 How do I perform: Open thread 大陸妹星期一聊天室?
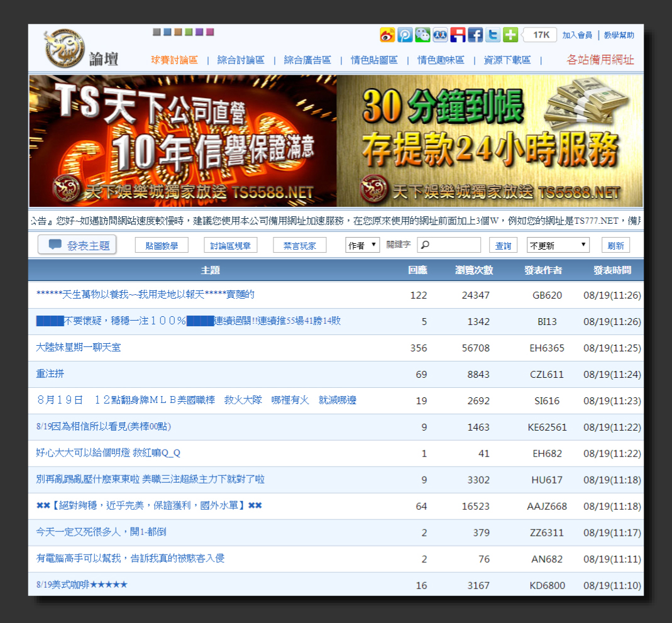(79, 348)
